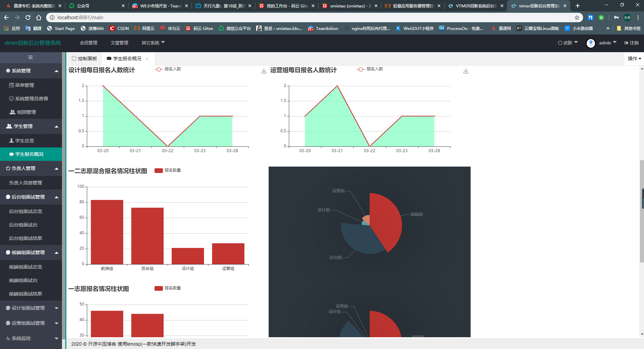The width and height of the screenshot is (644, 349).
Task: Open 前端组面试结果 in the sidebar
Action: [31, 294]
